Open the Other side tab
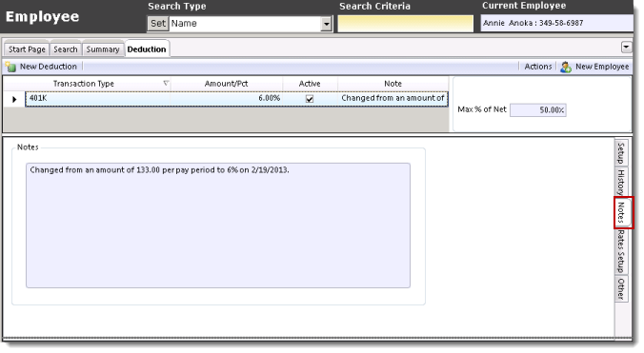The width and height of the screenshot is (644, 353). (620, 289)
